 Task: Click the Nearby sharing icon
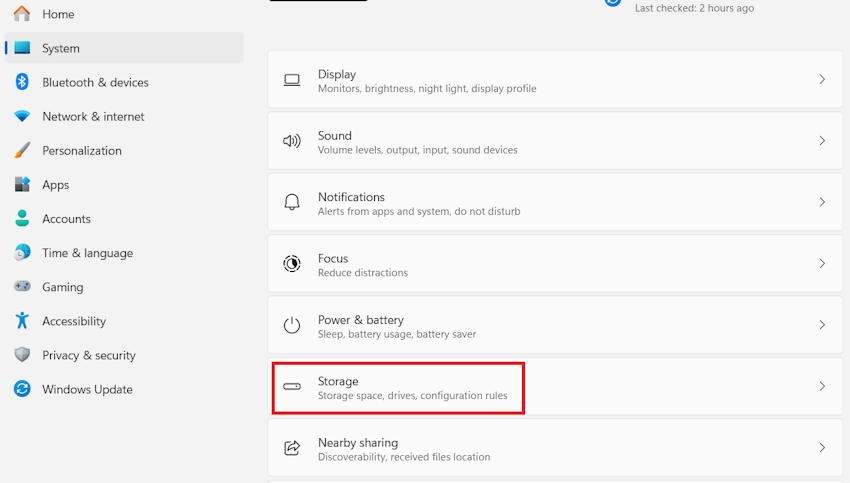[292, 448]
